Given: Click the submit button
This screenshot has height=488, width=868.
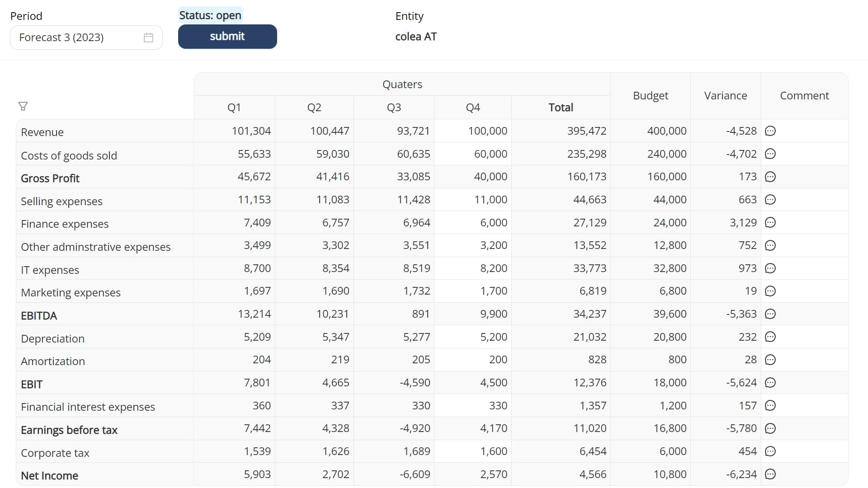Looking at the screenshot, I should (227, 37).
